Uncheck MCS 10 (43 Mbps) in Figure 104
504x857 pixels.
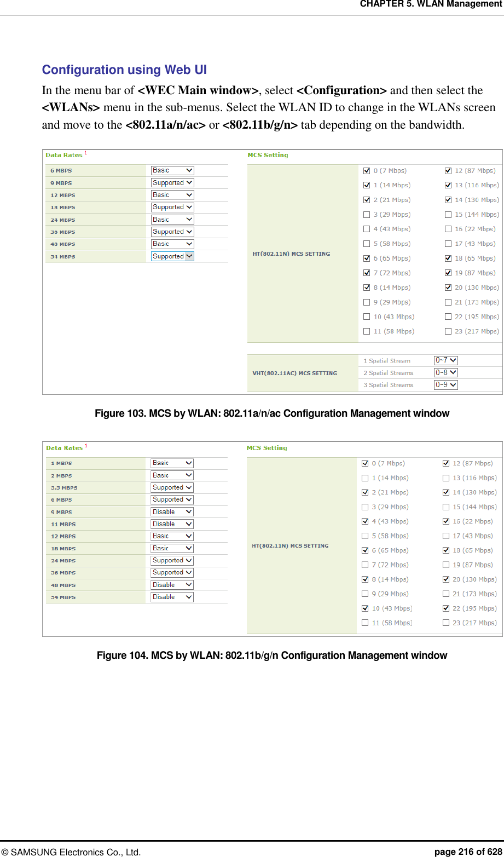pyautogui.click(x=365, y=608)
